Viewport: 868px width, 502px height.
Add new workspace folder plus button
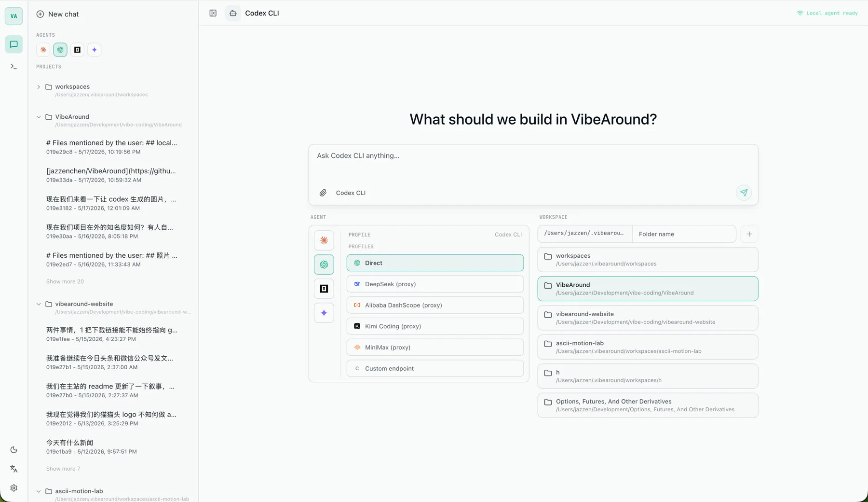(x=749, y=234)
